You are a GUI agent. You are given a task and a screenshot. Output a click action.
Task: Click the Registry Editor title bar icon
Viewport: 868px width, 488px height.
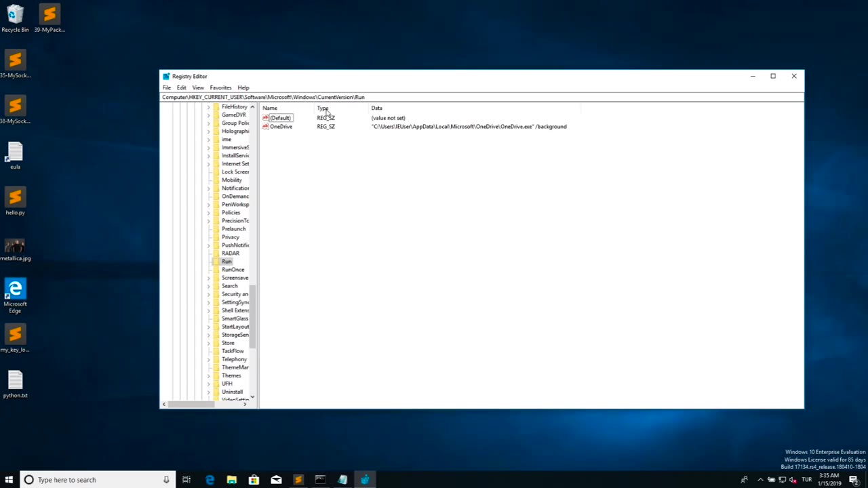point(166,76)
